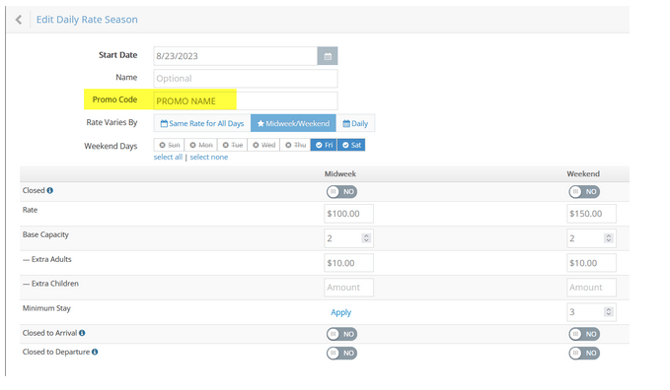The height and width of the screenshot is (390, 670).
Task: Adjust Weekend Minimum Stay stepper
Action: [x=609, y=312]
